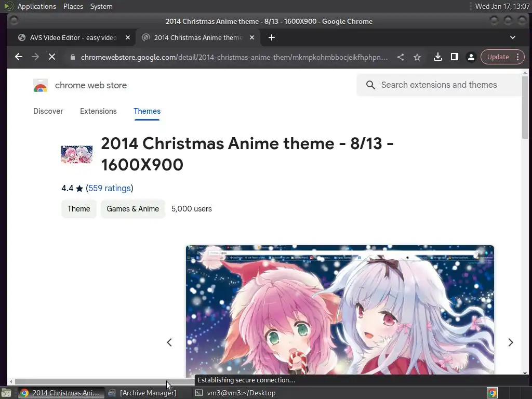
Task: Open the System menu
Action: click(101, 6)
